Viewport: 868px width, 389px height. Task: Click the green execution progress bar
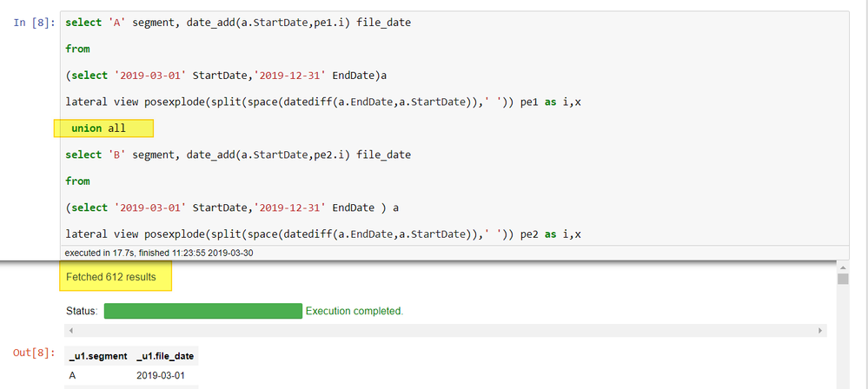[202, 311]
